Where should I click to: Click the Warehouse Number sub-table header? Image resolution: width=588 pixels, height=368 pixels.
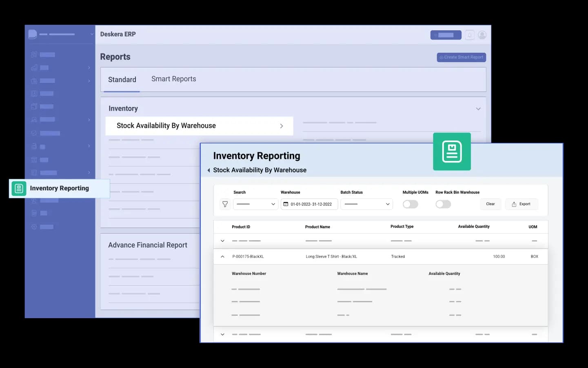[249, 274]
